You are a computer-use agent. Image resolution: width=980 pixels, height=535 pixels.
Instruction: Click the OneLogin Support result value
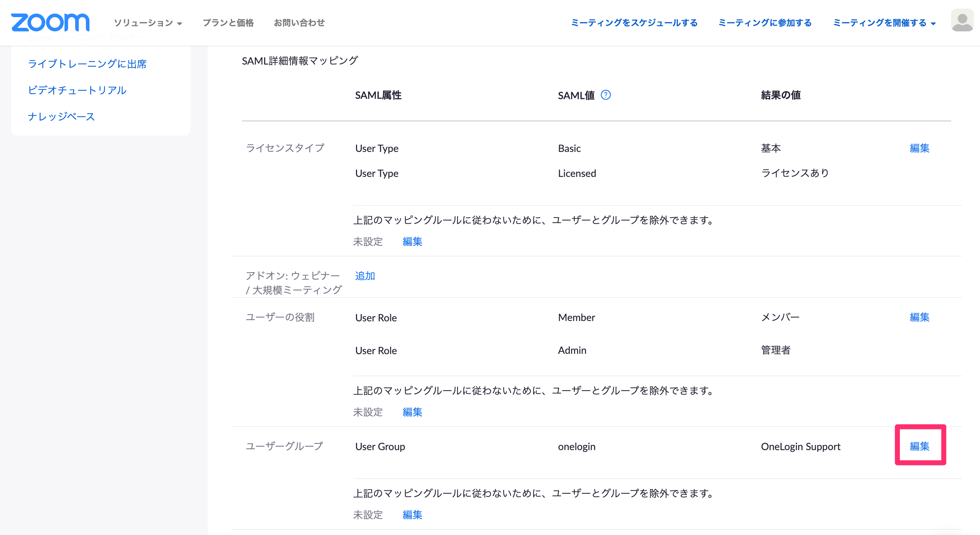[x=801, y=446]
